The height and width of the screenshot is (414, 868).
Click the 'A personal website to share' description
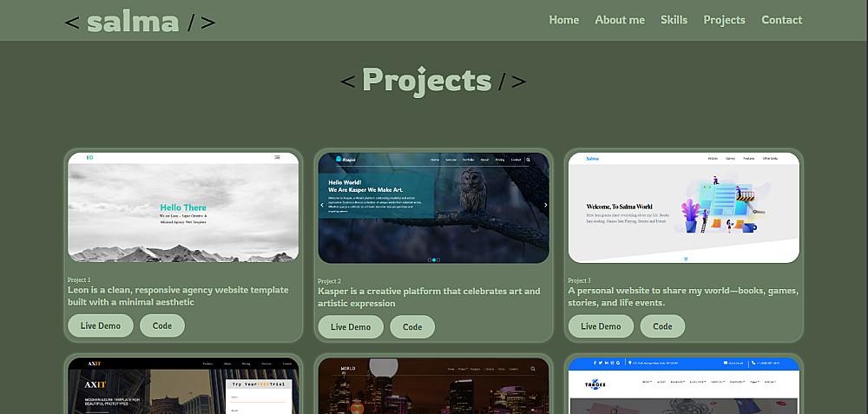coord(683,297)
